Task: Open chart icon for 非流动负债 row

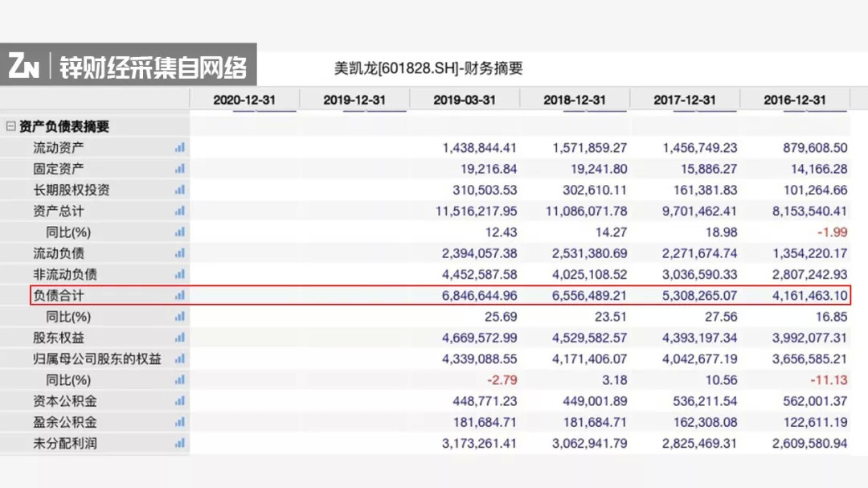Action: pyautogui.click(x=180, y=274)
